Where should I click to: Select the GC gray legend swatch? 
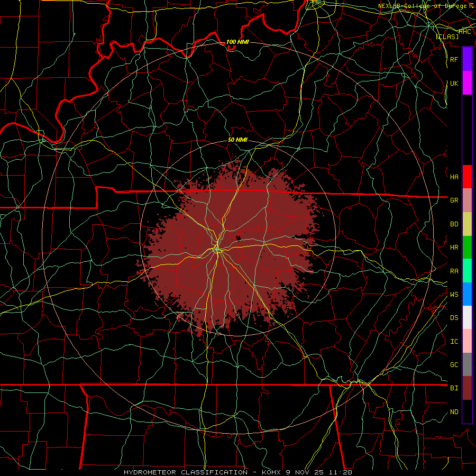pos(467,364)
